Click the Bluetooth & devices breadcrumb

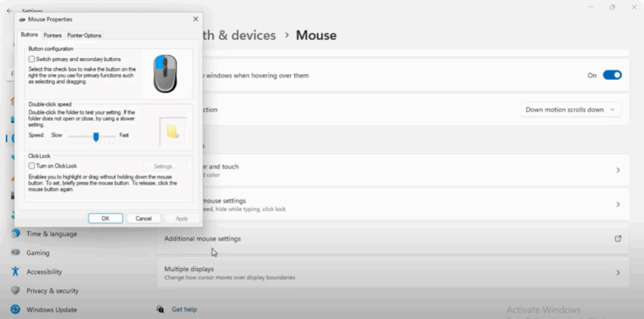pos(239,35)
